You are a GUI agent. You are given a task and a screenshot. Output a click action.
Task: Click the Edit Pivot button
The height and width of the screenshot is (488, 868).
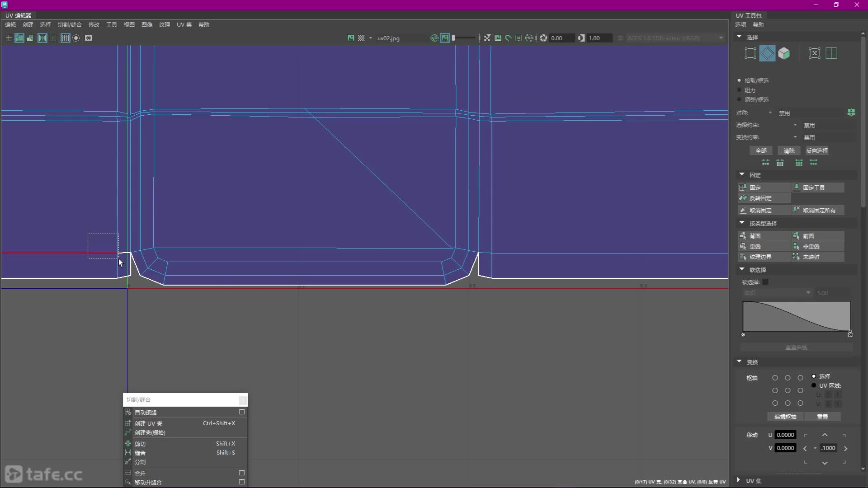tap(785, 417)
